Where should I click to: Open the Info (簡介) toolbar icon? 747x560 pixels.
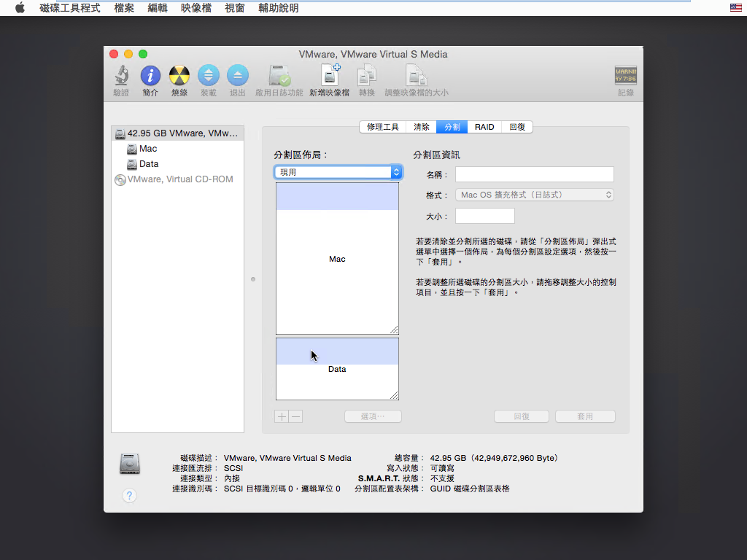pyautogui.click(x=150, y=76)
